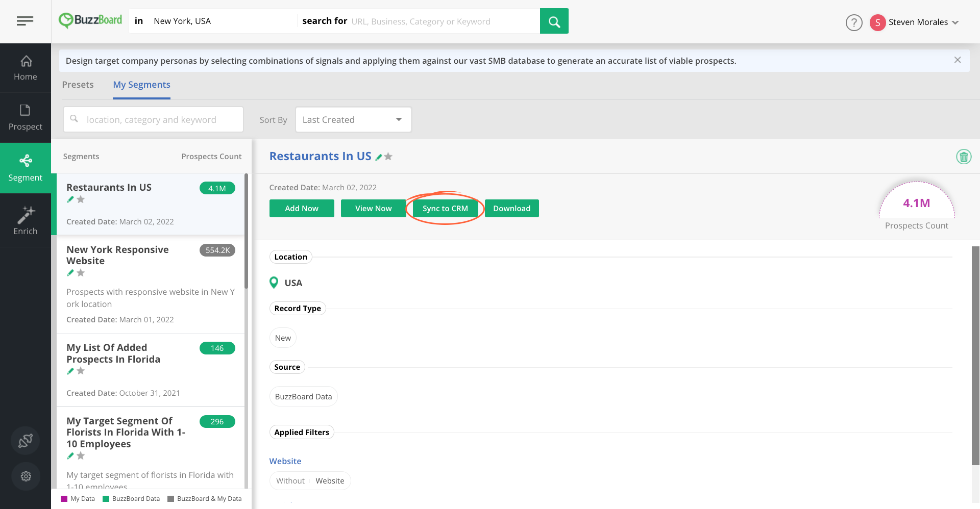Click the 4.1M Prospects Count gauge

[916, 201]
